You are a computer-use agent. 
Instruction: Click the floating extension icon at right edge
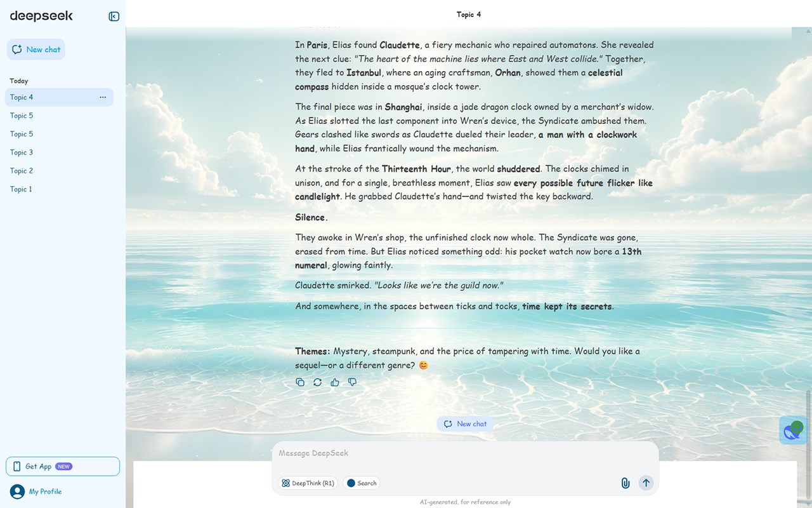(x=793, y=431)
